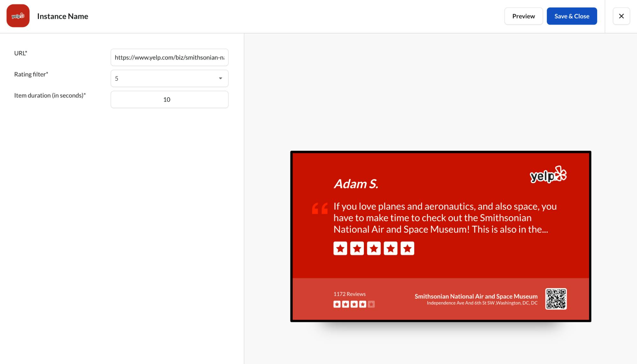Open the Preview button
The width and height of the screenshot is (637, 364).
pos(523,16)
